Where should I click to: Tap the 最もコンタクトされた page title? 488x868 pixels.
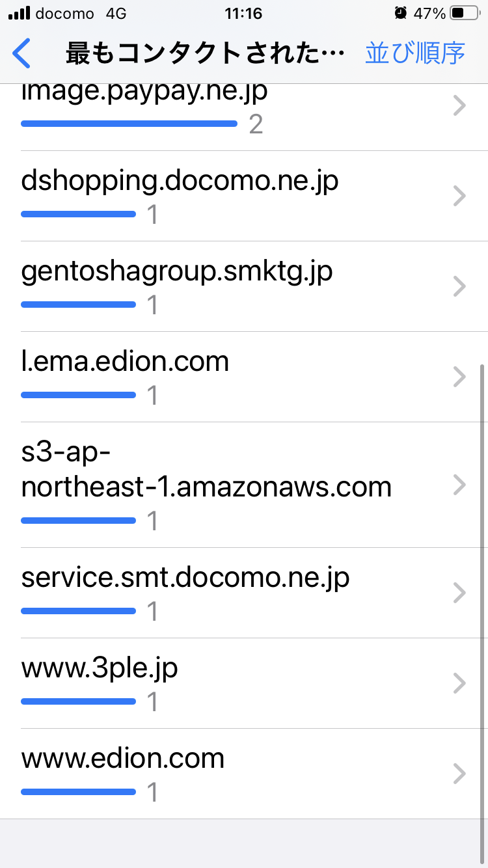coord(204,55)
